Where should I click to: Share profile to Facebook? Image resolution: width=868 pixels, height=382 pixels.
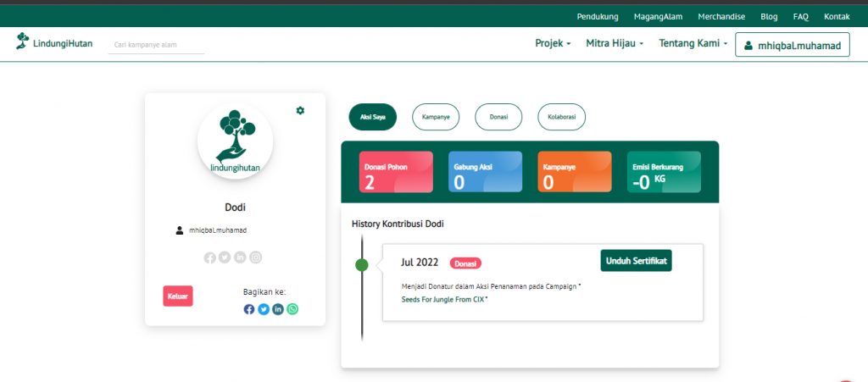[249, 309]
